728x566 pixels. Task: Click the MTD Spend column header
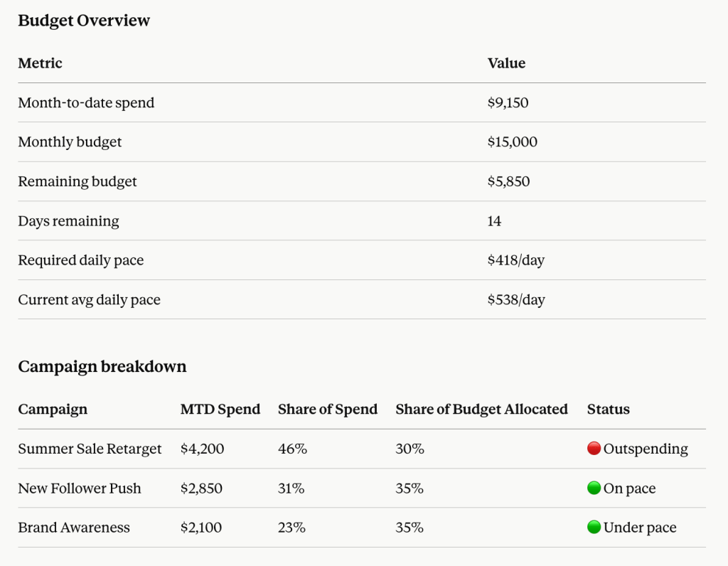(x=220, y=410)
